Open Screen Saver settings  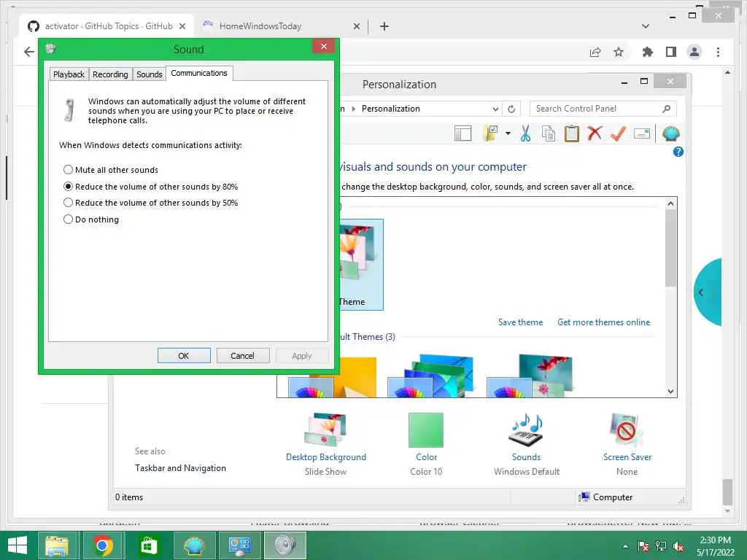[x=627, y=444]
